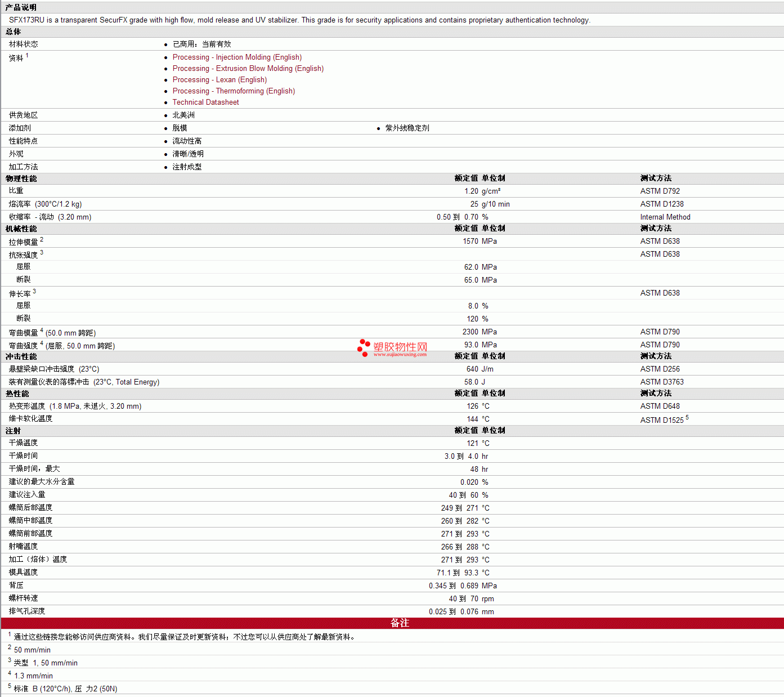Image resolution: width=784 pixels, height=697 pixels.
Task: Click the 建议的最大水分含量 value 0.020
Action: (x=469, y=482)
